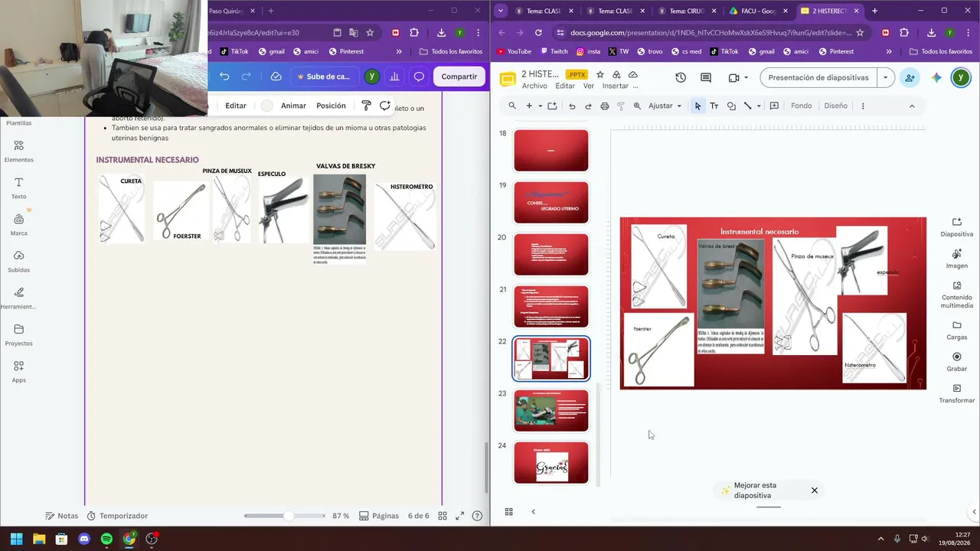This screenshot has width=980, height=551.
Task: Open comments panel in Google Slides
Action: click(x=706, y=78)
